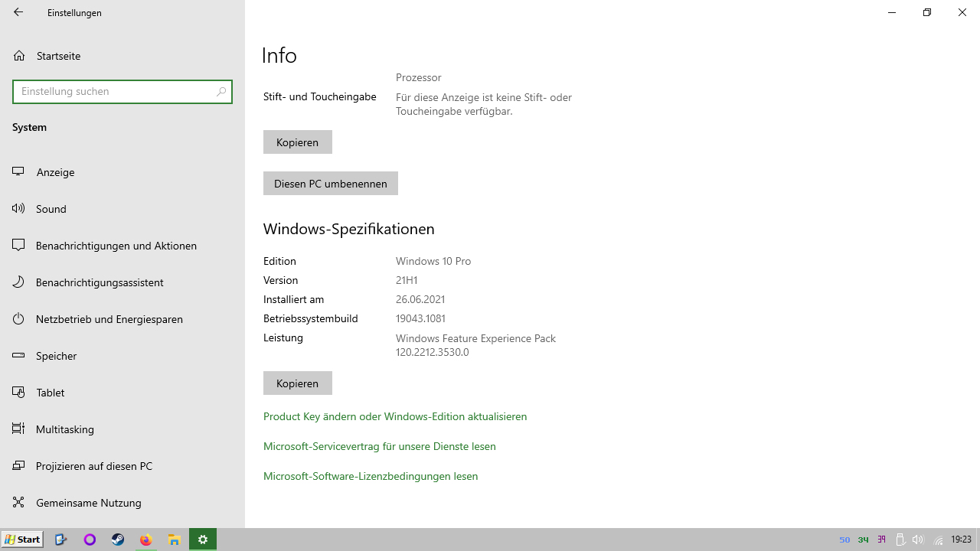This screenshot has width=980, height=551.
Task: Open Product Key ändern link
Action: click(x=395, y=416)
